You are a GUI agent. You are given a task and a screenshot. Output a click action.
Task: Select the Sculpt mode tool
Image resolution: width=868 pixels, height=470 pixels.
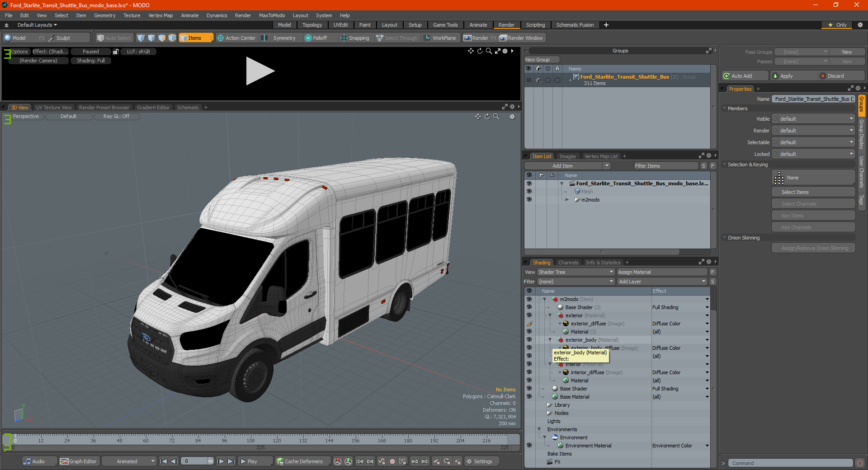(x=69, y=38)
